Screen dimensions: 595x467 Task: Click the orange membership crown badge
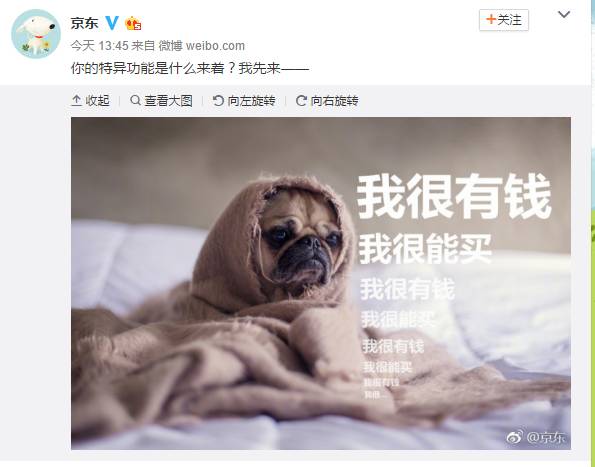(133, 24)
